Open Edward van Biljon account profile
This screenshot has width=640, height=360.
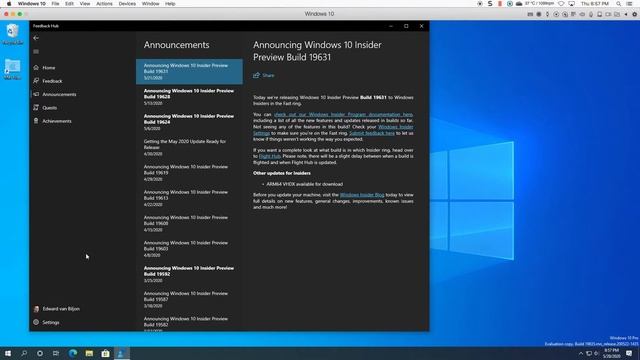(61, 309)
